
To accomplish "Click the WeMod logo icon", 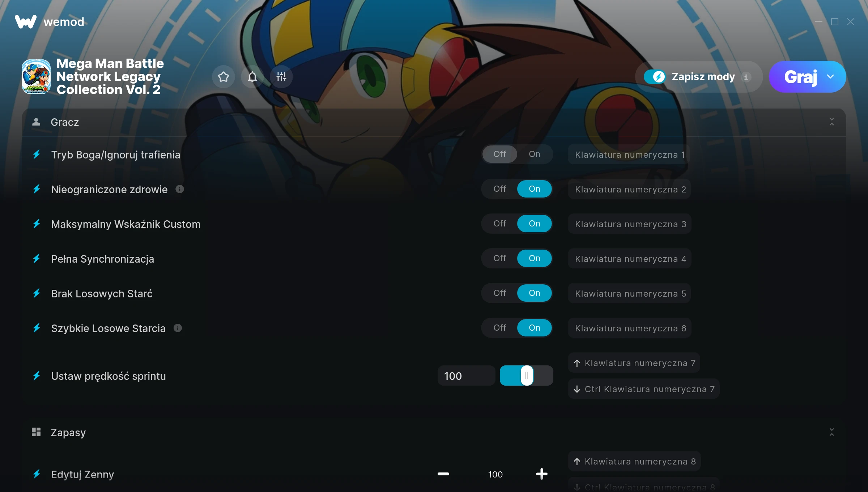I will 25,22.
